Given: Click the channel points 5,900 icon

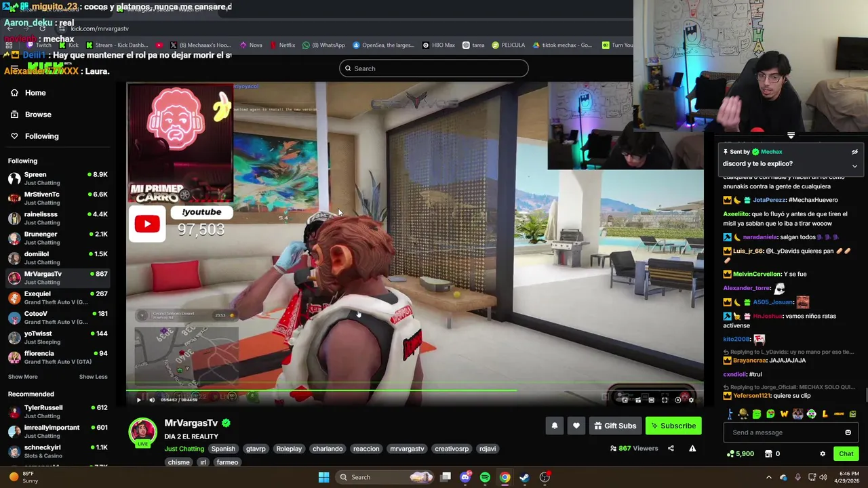Looking at the screenshot, I should (730, 454).
